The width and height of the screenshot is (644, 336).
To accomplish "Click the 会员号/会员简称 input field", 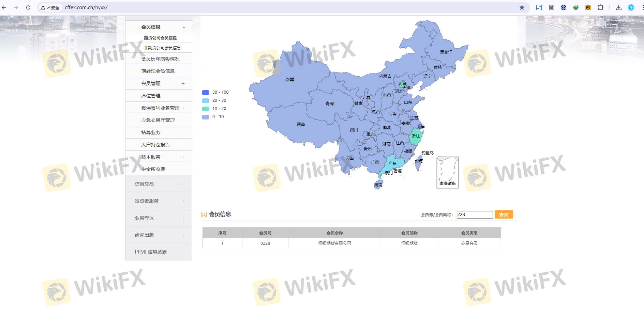I will coord(474,215).
